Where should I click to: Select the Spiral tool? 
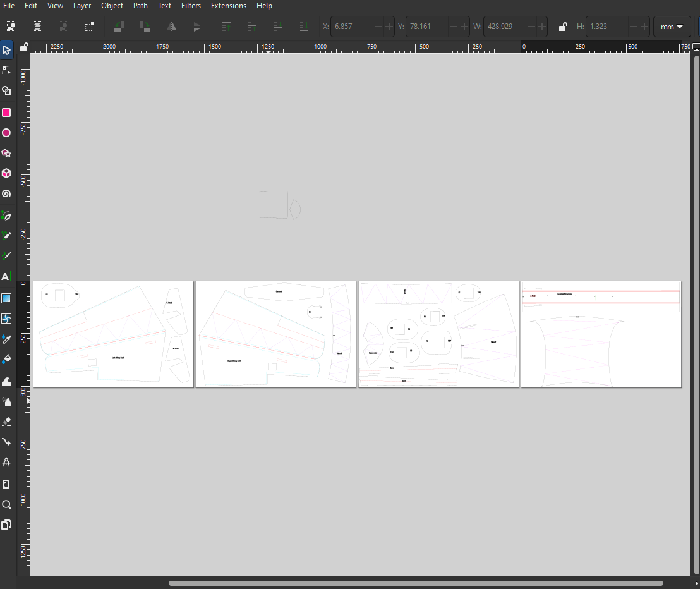(x=6, y=194)
